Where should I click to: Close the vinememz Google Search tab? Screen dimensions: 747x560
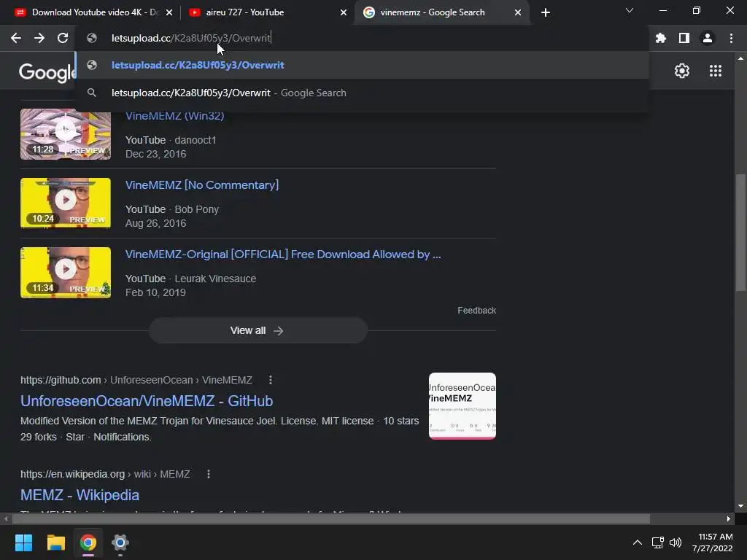518,12
